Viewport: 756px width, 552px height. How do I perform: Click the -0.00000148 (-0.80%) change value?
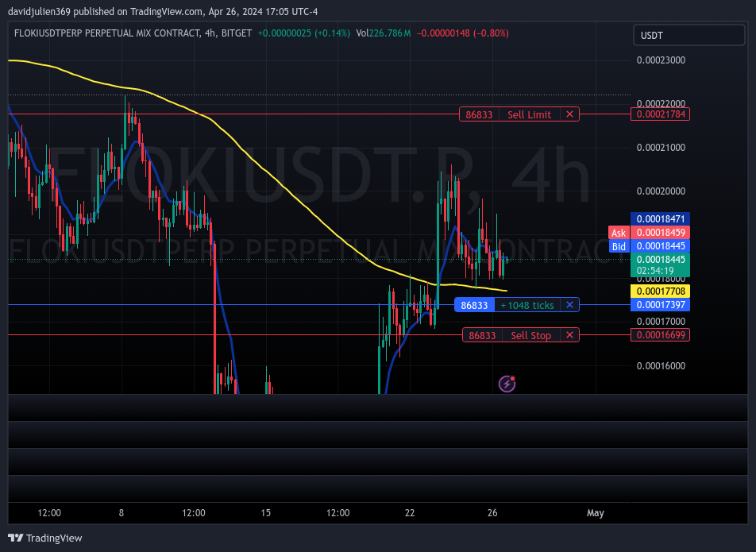462,33
